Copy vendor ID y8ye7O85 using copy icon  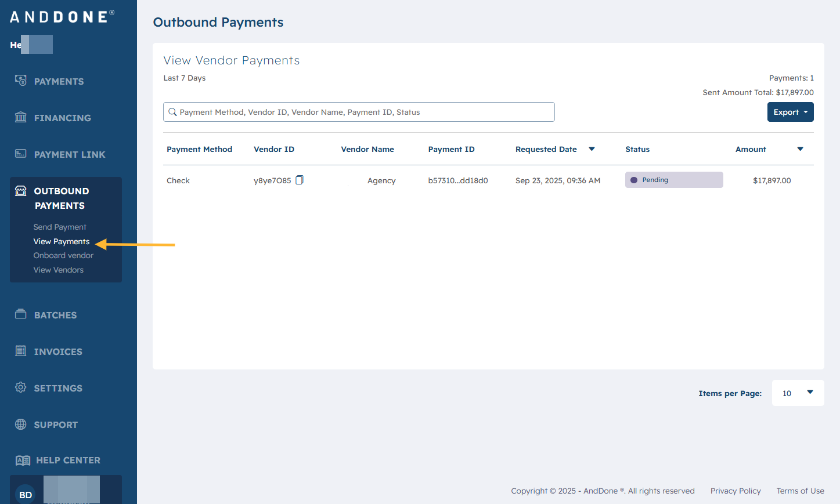[300, 180]
